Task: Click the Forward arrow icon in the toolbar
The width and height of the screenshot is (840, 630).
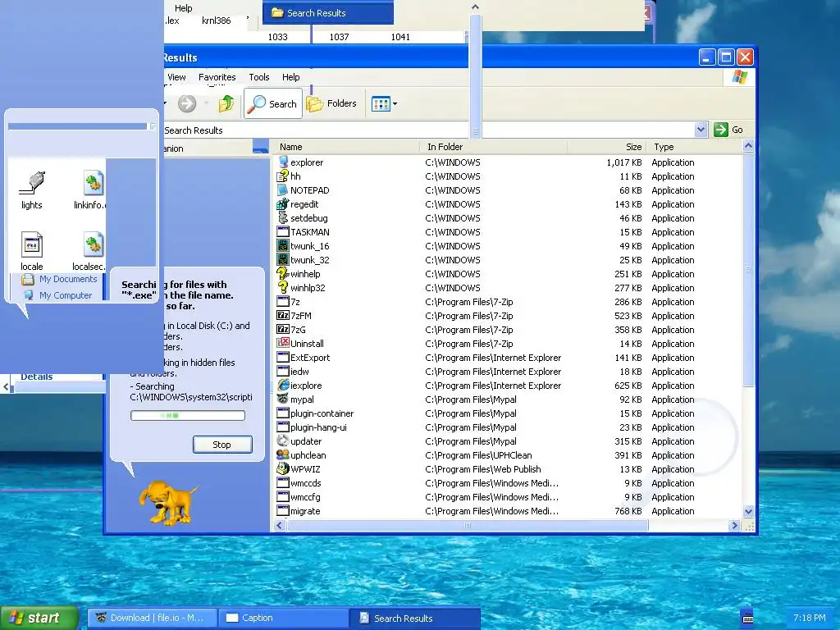Action: click(x=187, y=103)
